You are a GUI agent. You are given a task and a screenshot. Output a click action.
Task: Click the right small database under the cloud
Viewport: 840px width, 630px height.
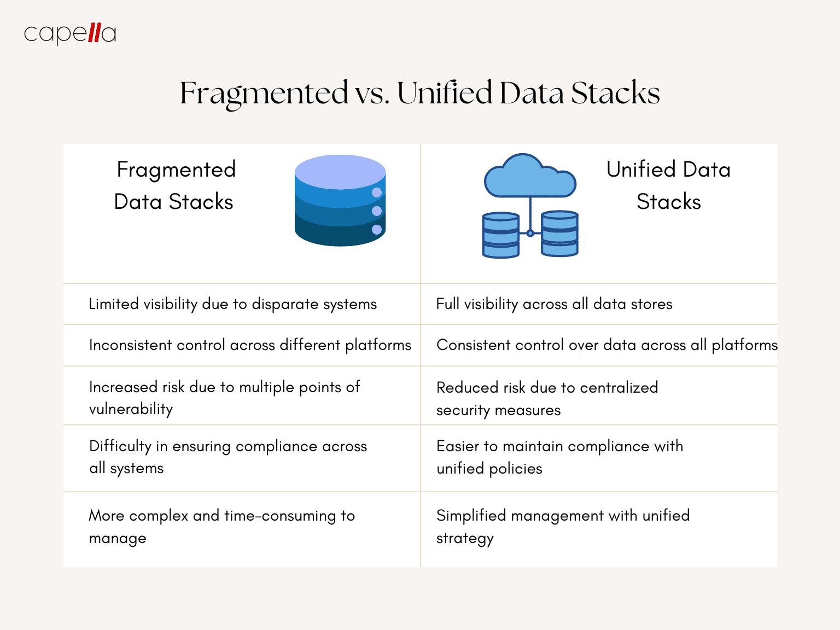(559, 234)
